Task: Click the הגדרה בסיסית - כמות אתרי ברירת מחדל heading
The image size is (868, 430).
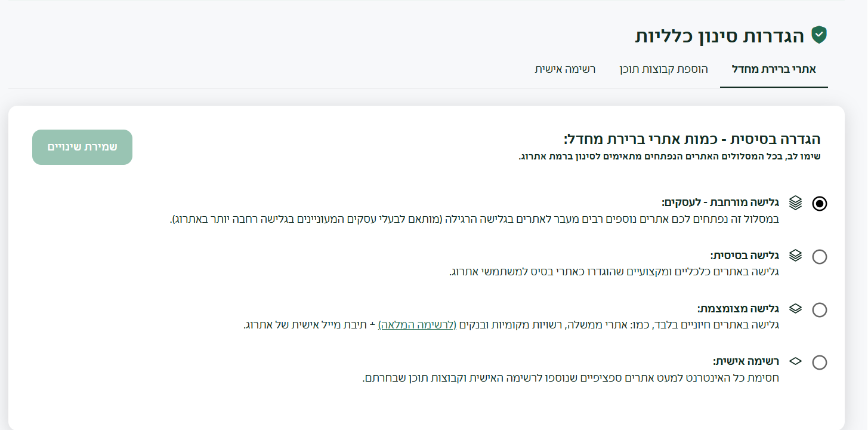Action: pyautogui.click(x=692, y=140)
